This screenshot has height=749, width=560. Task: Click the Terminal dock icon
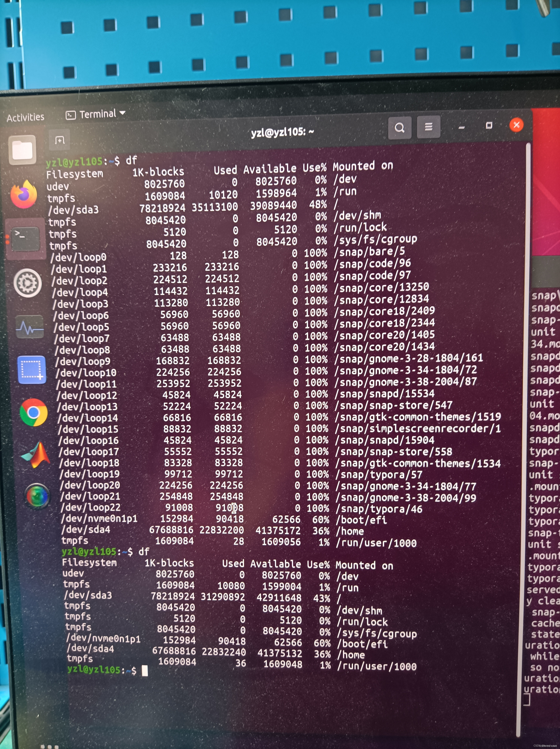coord(25,238)
